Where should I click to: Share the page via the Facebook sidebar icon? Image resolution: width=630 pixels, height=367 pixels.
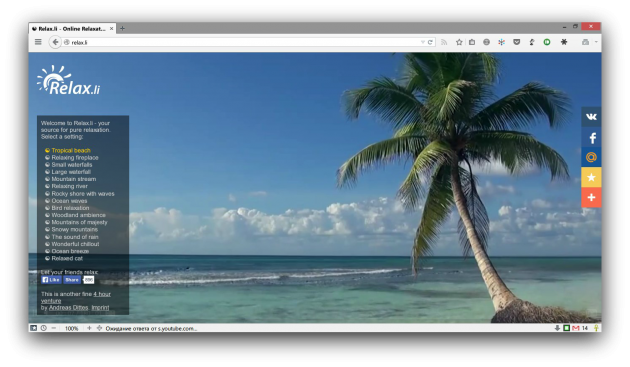coord(591,137)
